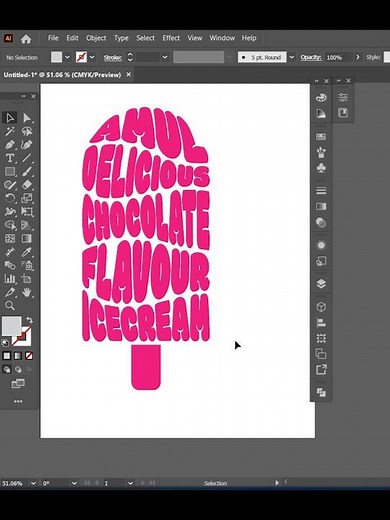Select the Mesh tool
The height and width of the screenshot is (520, 390).
10,238
